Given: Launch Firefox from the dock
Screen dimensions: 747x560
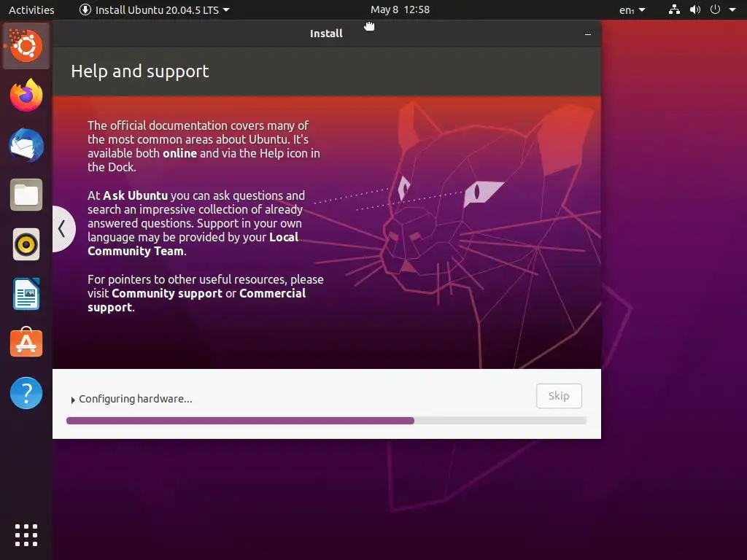Looking at the screenshot, I should [26, 96].
